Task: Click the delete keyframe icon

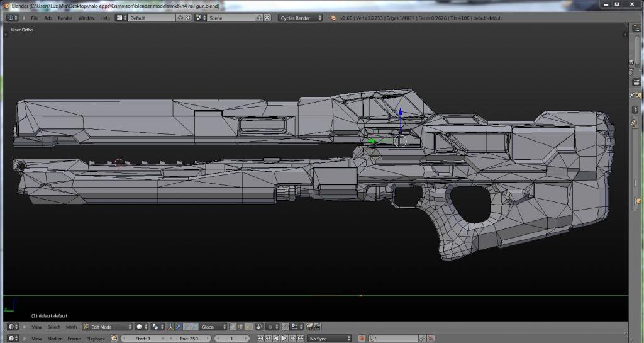Action: coord(430,339)
